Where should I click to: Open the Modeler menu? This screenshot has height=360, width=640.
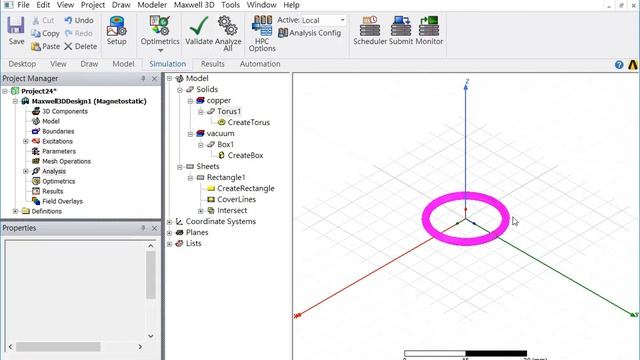pos(152,5)
